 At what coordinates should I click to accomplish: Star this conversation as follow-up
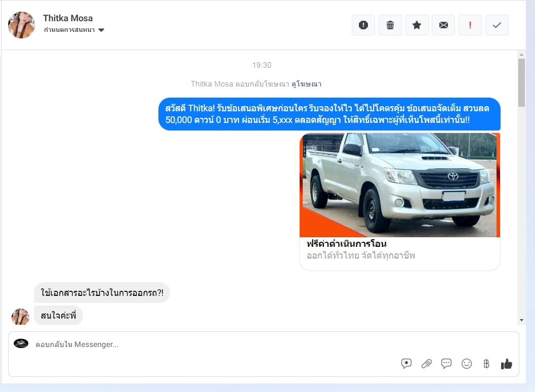click(x=417, y=25)
